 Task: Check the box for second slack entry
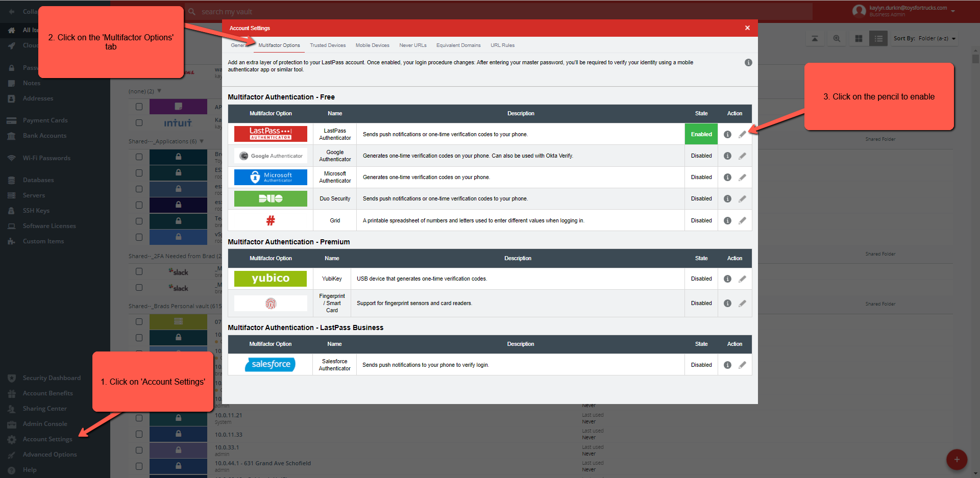coord(139,288)
